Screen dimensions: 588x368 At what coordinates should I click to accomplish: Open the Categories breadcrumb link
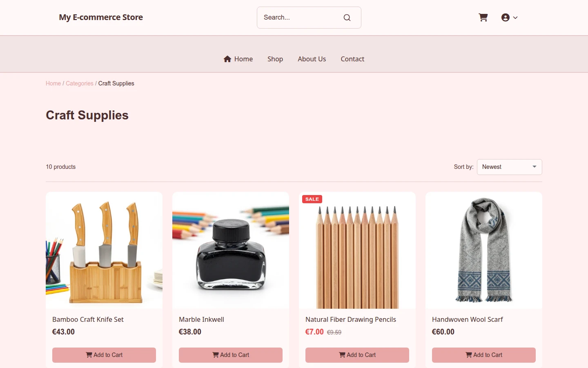(80, 83)
